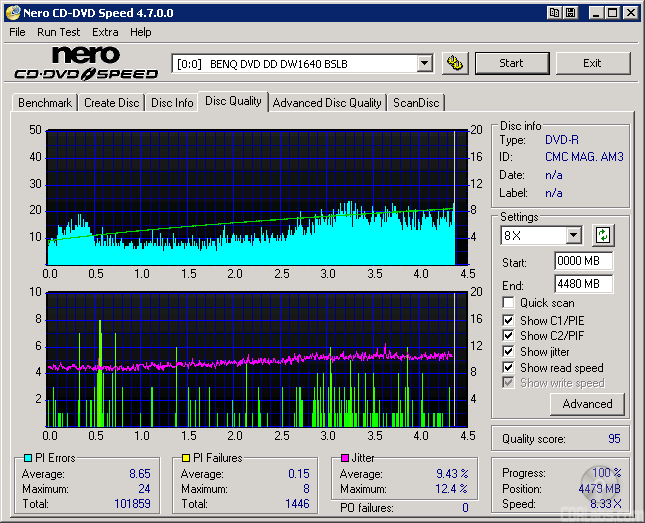Click the save floppy disk icon in title bar
Screen dimensions: 645x523
coord(570,12)
